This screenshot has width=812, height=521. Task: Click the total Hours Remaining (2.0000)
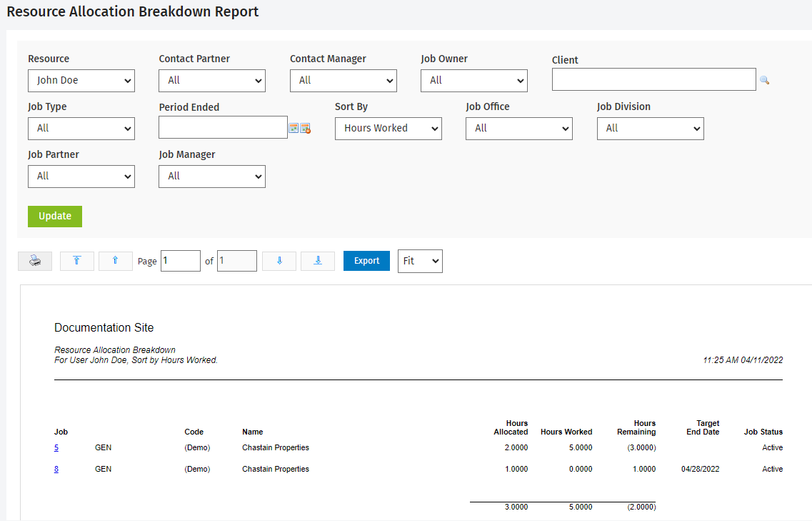[x=641, y=507]
